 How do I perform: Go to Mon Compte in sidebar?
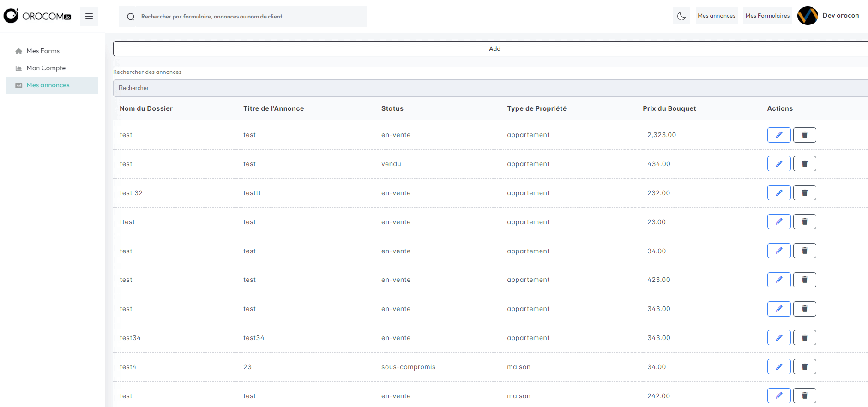[x=46, y=68]
